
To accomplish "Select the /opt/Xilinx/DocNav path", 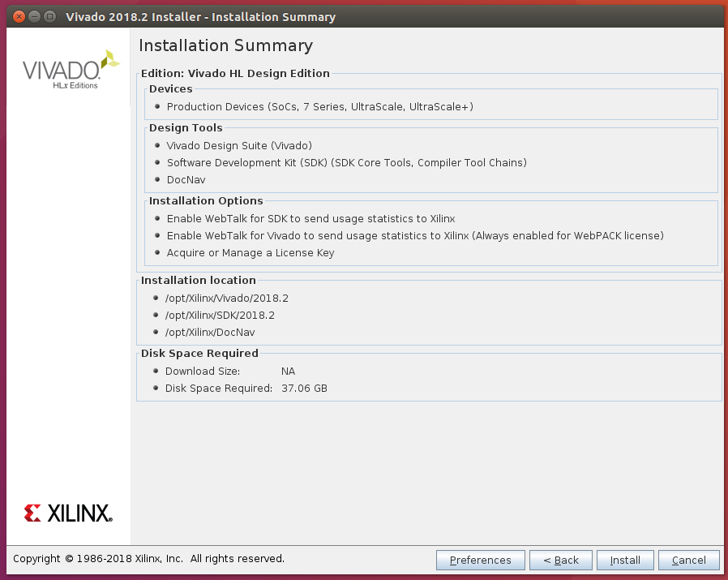I will coord(210,333).
